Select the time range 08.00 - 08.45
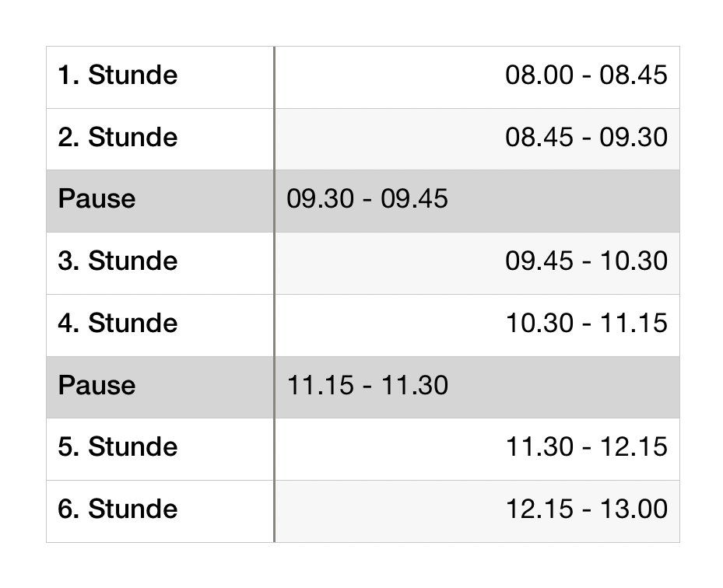The height and width of the screenshot is (588, 723). (586, 75)
